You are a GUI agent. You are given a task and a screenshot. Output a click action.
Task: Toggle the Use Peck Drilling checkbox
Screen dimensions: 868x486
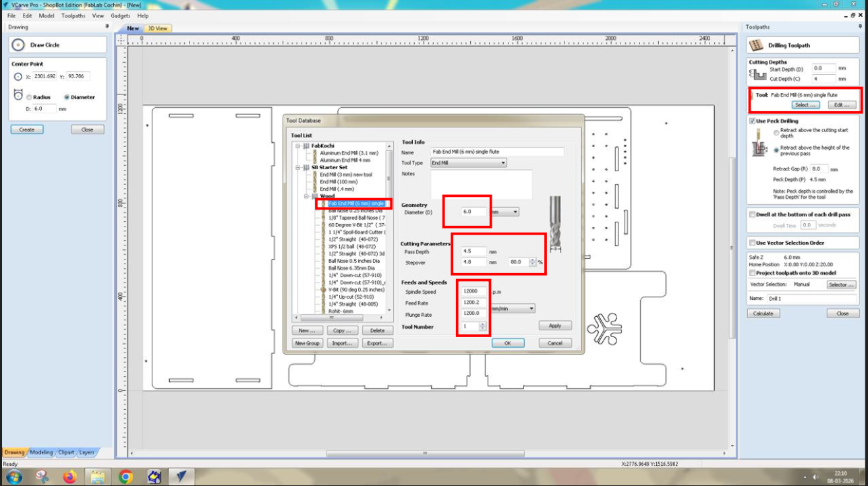[753, 121]
